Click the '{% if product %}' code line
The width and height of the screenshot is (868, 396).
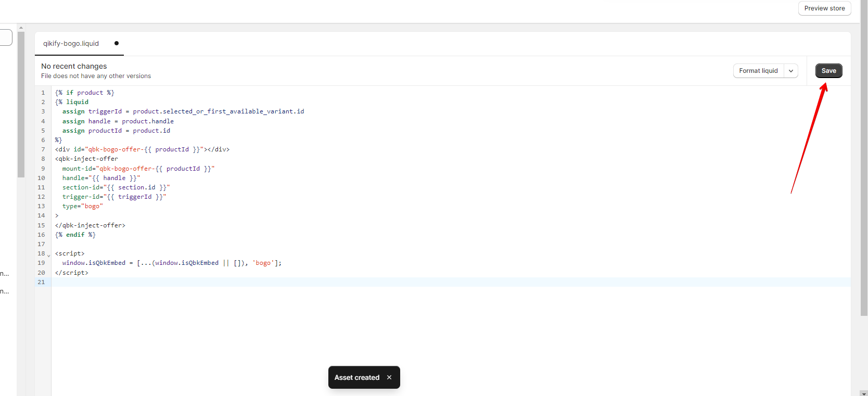point(85,93)
